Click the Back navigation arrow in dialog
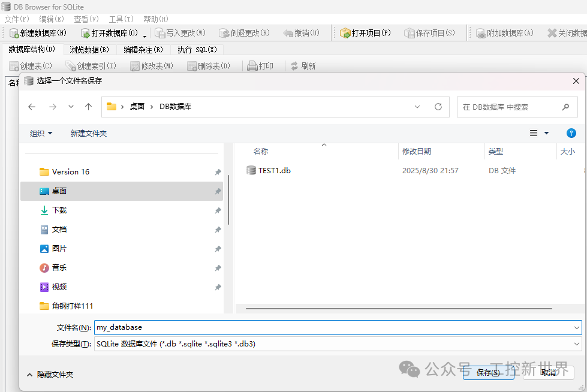This screenshot has width=587, height=392. [32, 107]
